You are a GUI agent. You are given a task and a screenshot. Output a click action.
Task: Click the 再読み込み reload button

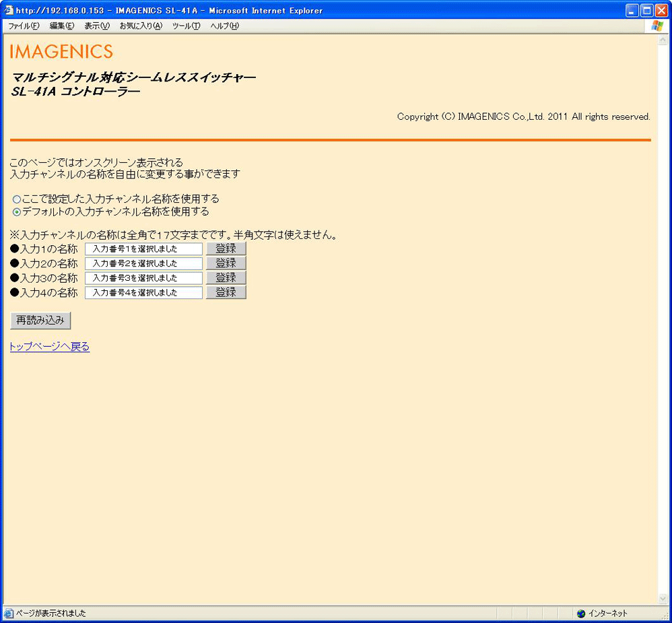40,321
